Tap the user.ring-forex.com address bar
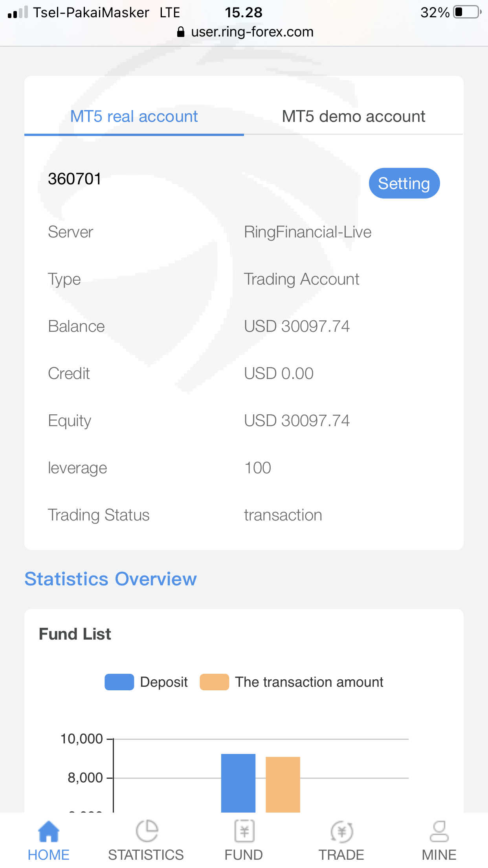This screenshot has width=488, height=868. tap(252, 32)
